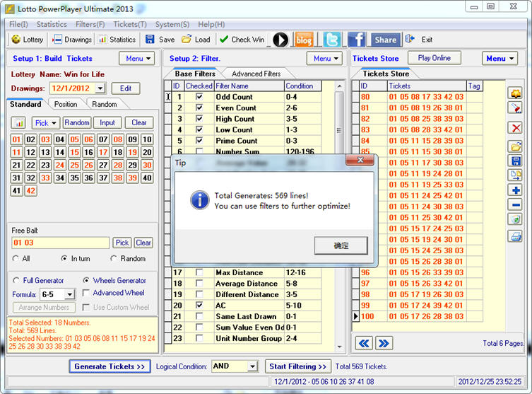Uncheck the Even Count filter checkbox
Image resolution: width=532 pixels, height=394 pixels.
click(199, 108)
